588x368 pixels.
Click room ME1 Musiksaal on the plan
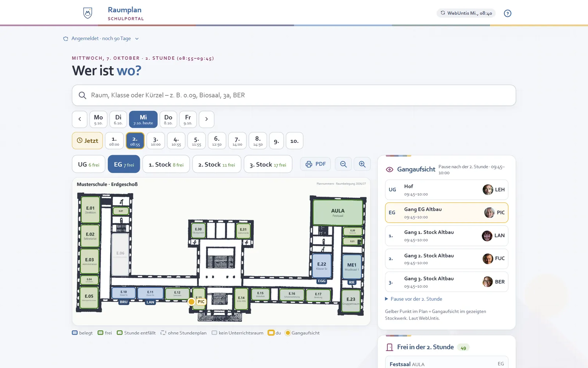(x=352, y=267)
